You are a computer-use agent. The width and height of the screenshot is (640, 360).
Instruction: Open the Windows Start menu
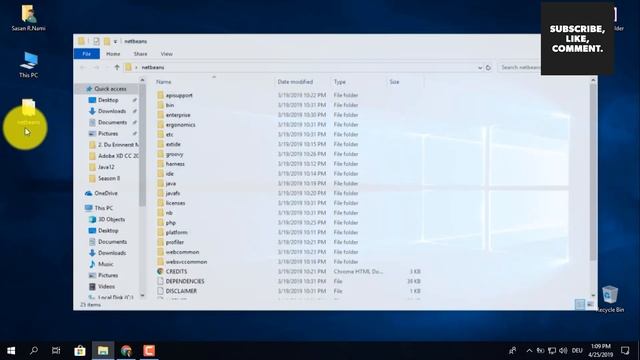point(11,351)
